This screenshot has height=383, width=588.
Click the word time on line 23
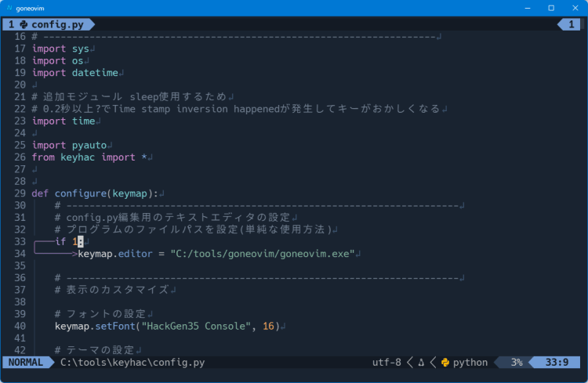tap(84, 121)
